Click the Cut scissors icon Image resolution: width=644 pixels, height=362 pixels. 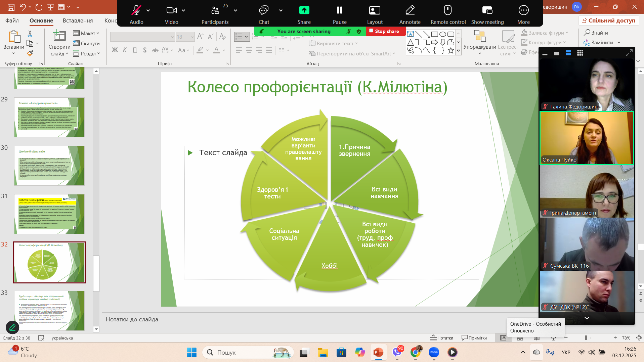pos(30,33)
